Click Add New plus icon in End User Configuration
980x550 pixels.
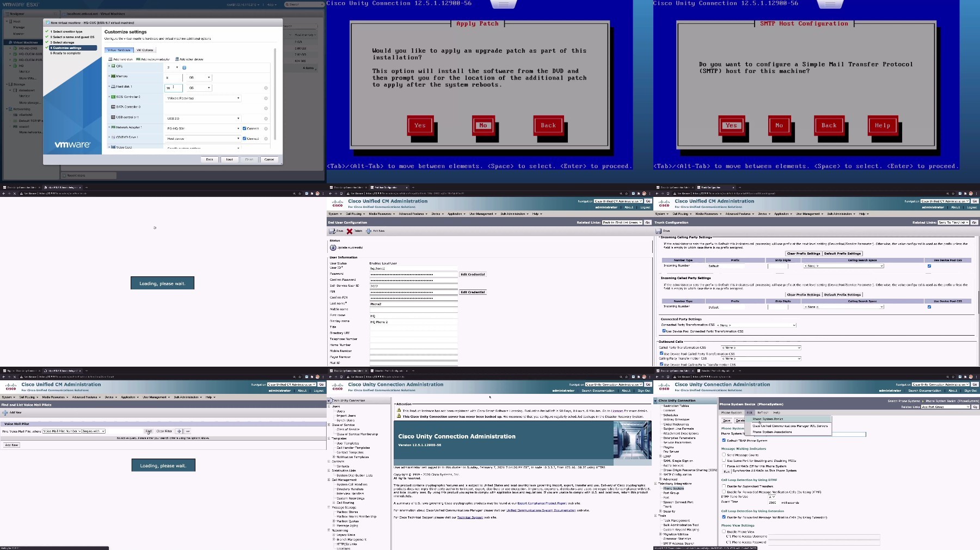click(369, 231)
